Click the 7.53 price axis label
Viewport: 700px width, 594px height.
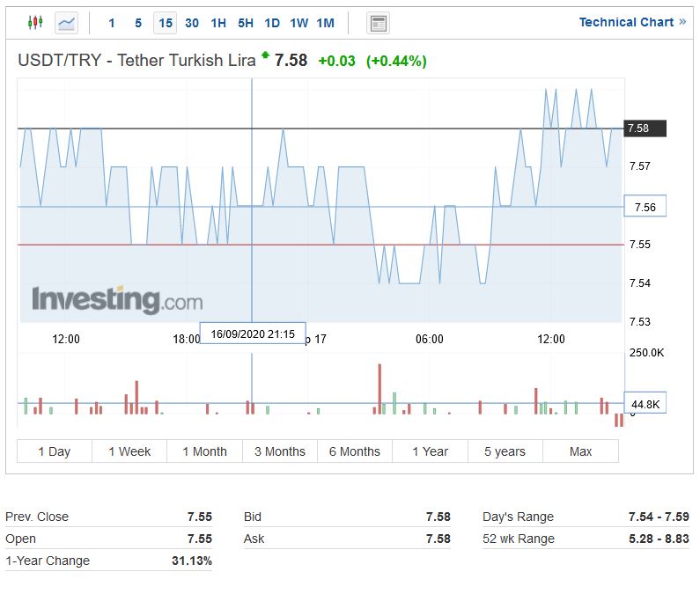click(640, 321)
